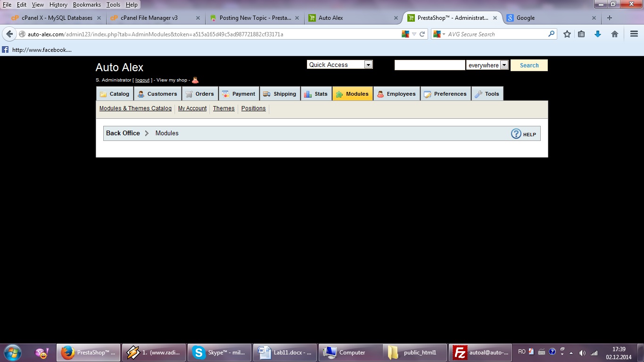Click the magnifier in AVG Secure Search box
Image resolution: width=644 pixels, height=362 pixels.
click(x=551, y=34)
